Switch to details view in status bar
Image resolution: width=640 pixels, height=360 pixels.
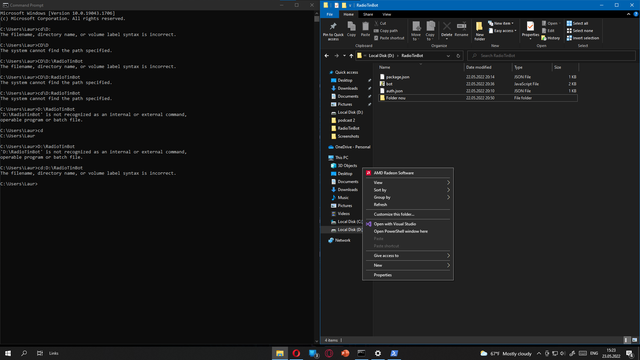[627, 340]
